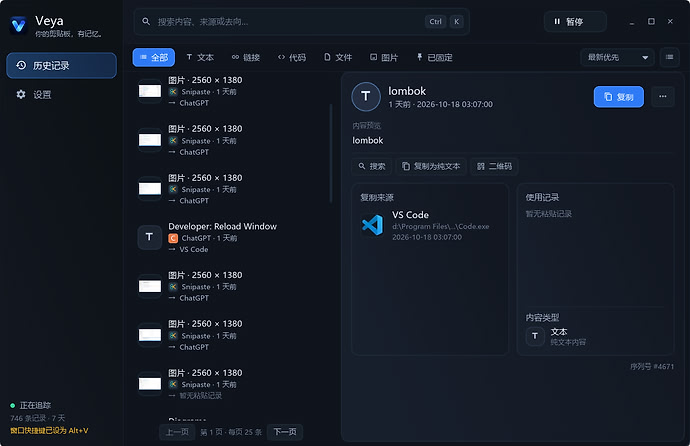Go to 下一页
690x446 pixels.
(x=285, y=432)
